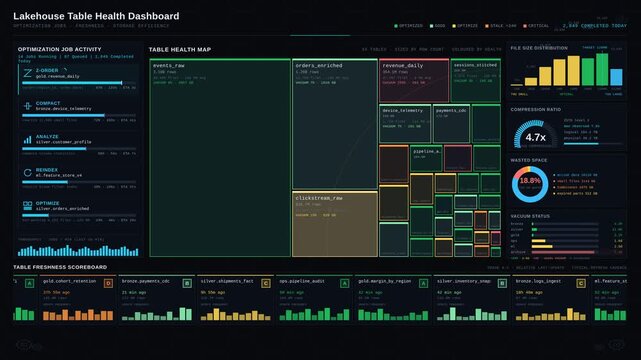Open the bronze.logs_ingest freshness card
The height and width of the screenshot is (360, 641).
(551, 300)
